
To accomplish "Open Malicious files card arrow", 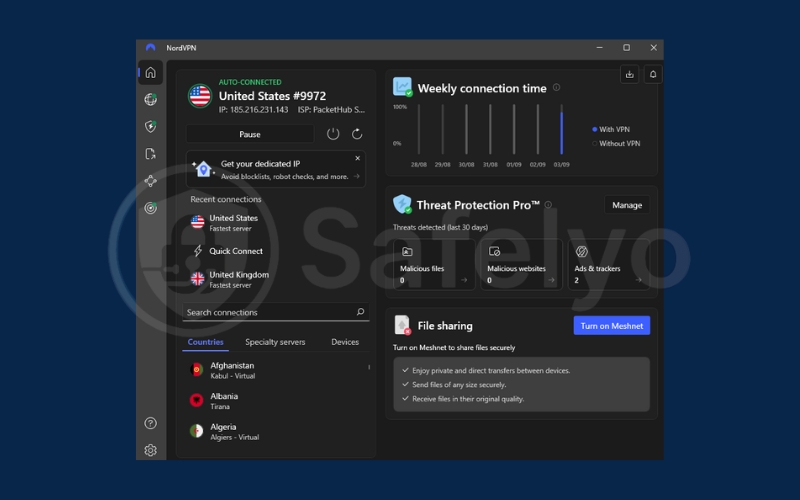I will tap(464, 280).
